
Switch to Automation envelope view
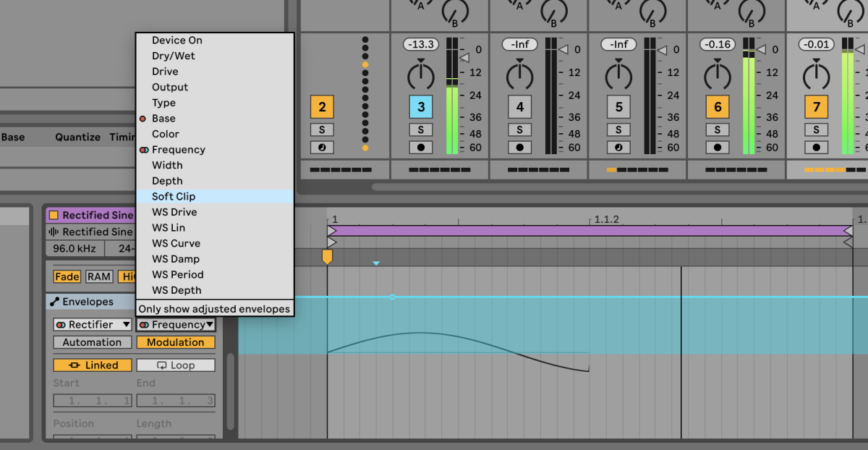[x=93, y=342]
